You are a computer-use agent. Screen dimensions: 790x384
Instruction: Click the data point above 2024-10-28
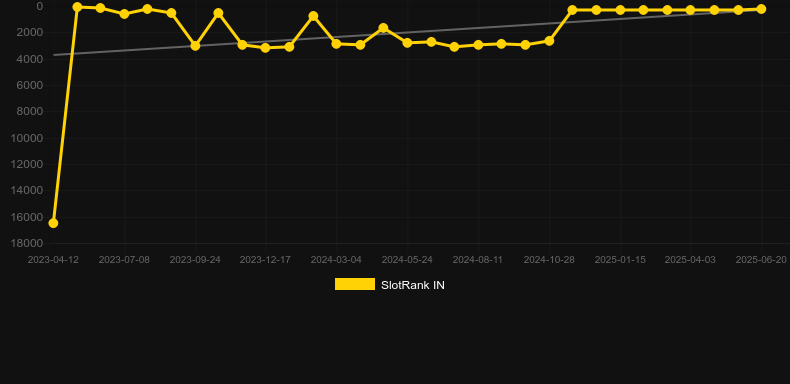point(549,41)
